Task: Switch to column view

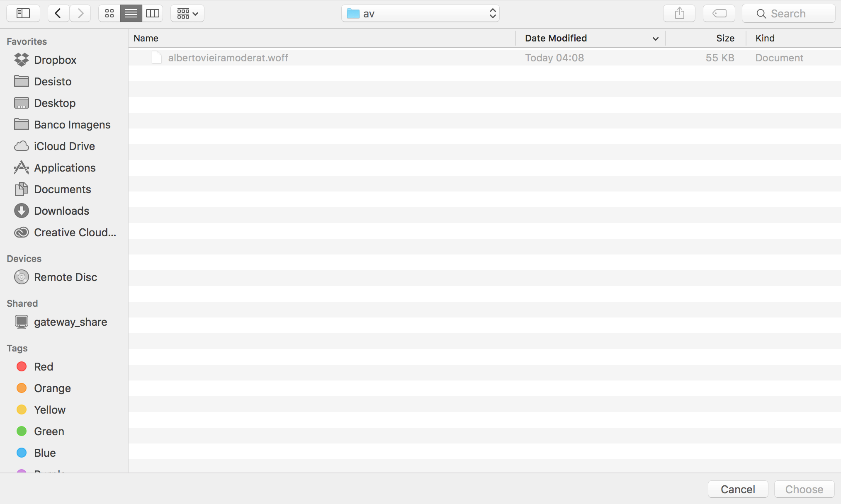Action: pos(152,13)
